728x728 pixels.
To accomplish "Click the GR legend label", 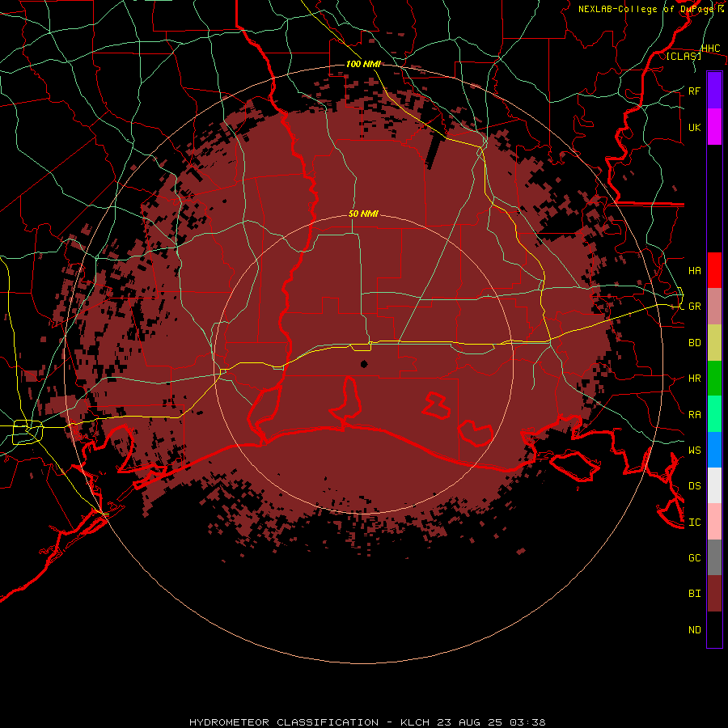I will point(694,307).
